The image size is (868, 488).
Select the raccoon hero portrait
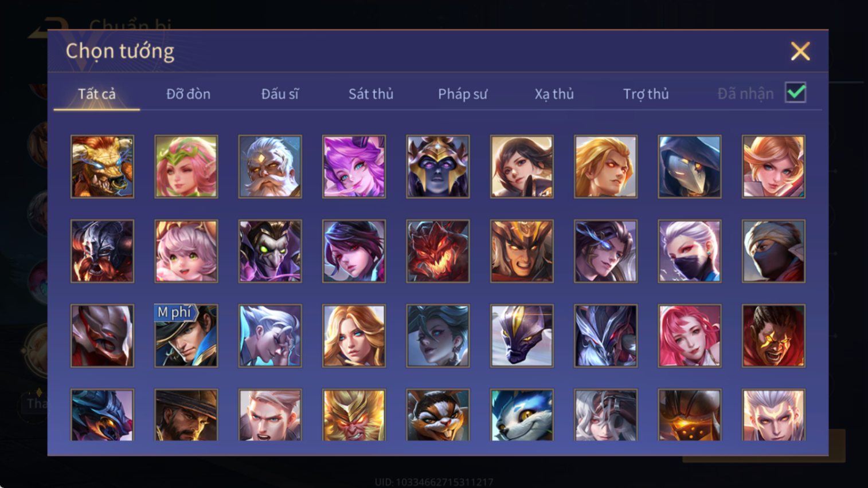[x=438, y=415]
